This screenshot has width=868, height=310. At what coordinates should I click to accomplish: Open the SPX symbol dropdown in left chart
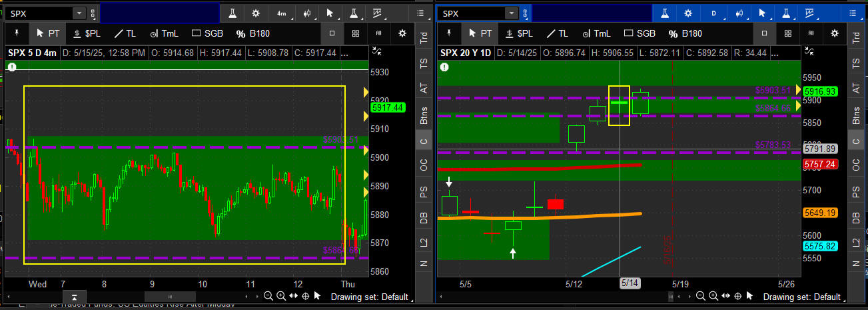coord(79,13)
